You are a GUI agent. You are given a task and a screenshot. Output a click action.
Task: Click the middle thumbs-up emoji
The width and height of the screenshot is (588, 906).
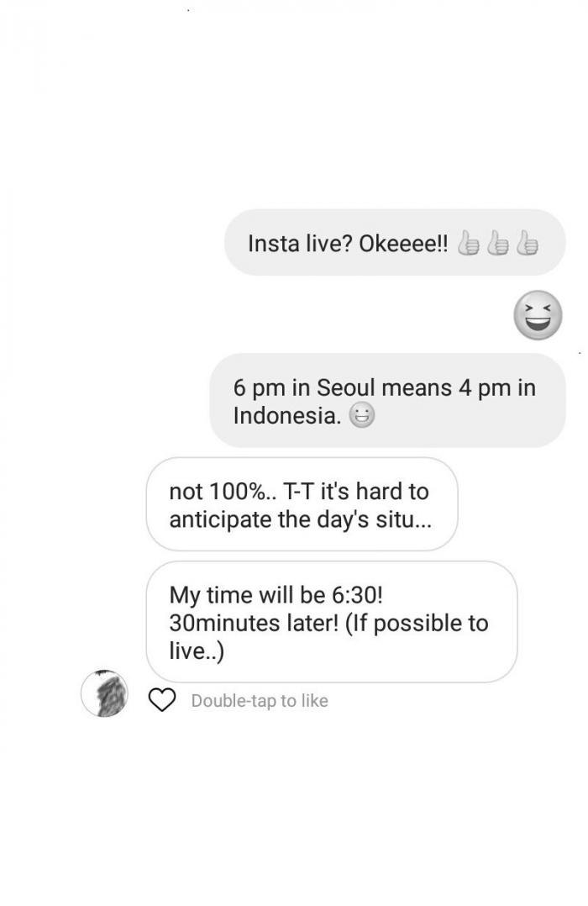point(497,243)
